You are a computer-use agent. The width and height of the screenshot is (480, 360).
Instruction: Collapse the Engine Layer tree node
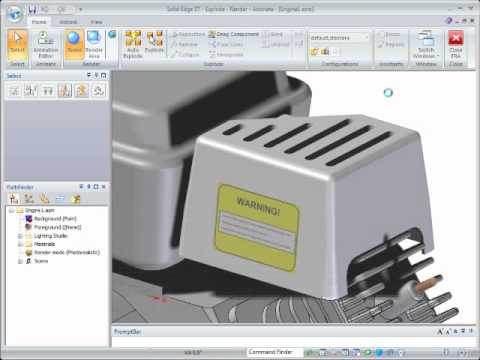coord(12,210)
